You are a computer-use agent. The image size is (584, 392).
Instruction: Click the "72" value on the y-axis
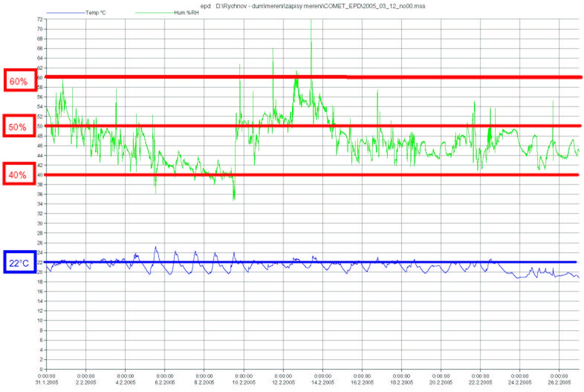pos(40,19)
